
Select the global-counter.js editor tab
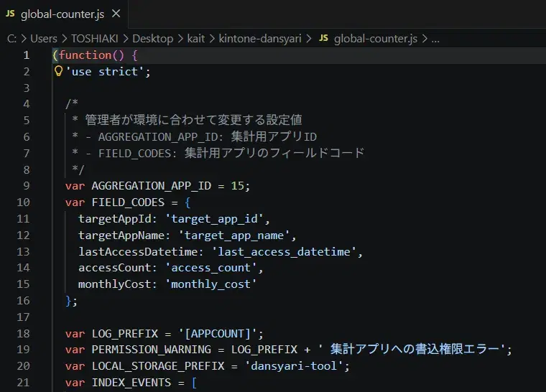(64, 14)
